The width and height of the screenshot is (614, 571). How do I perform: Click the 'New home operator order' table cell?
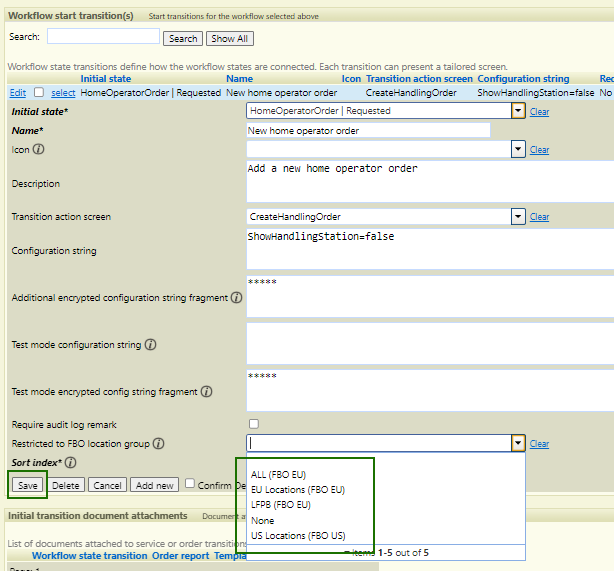click(282, 93)
